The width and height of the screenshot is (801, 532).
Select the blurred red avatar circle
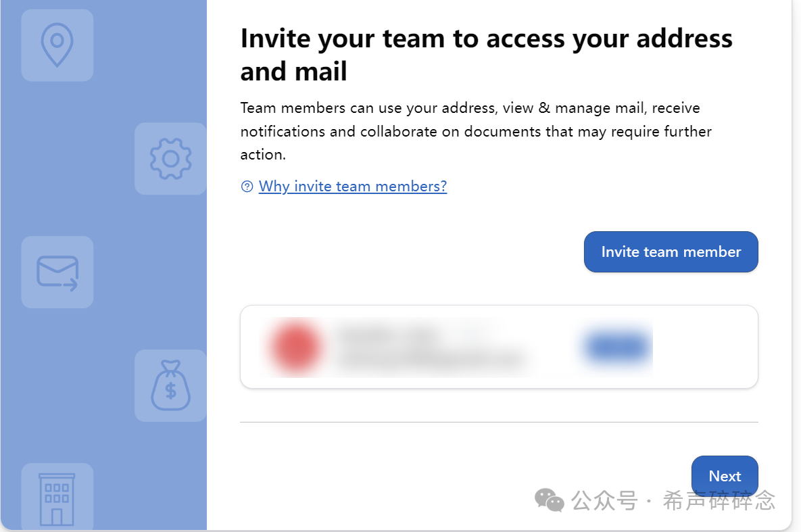(x=296, y=347)
